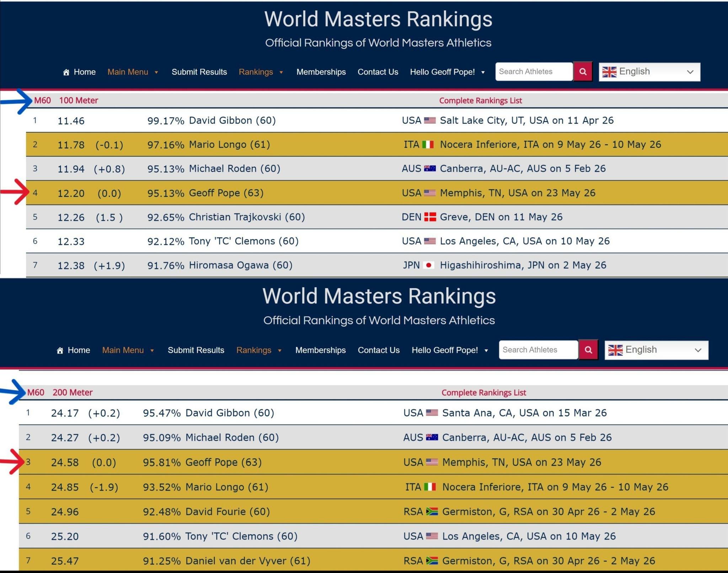Click the Italy flag next to Mario Longo in the 100 Meter list
This screenshot has width=728, height=573.
pos(428,145)
